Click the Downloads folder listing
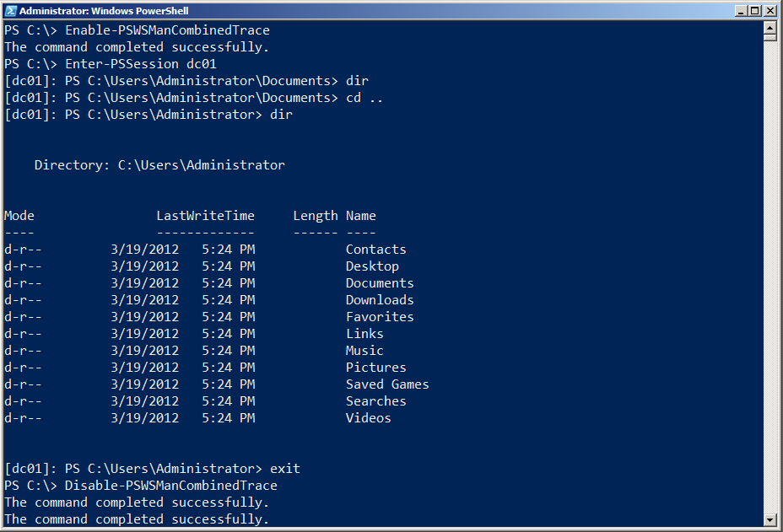Image resolution: width=783 pixels, height=532 pixels. (380, 300)
